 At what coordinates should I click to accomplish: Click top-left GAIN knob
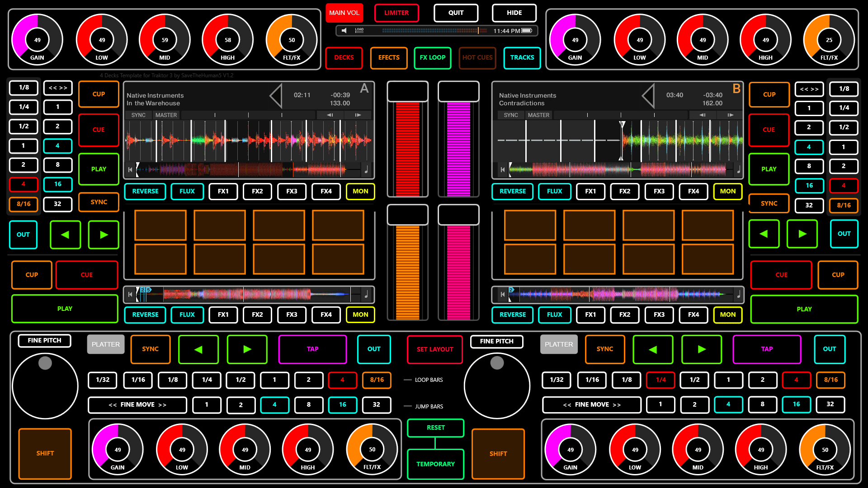37,40
